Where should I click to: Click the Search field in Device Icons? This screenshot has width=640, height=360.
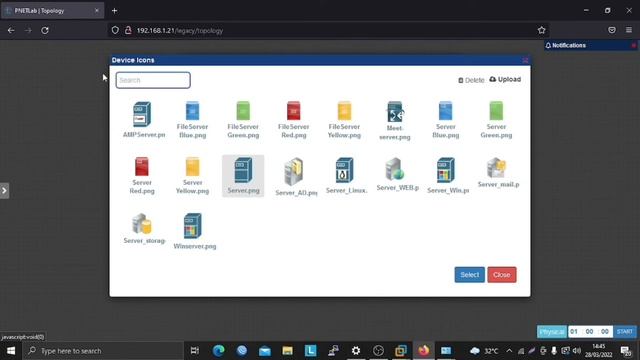(x=153, y=80)
